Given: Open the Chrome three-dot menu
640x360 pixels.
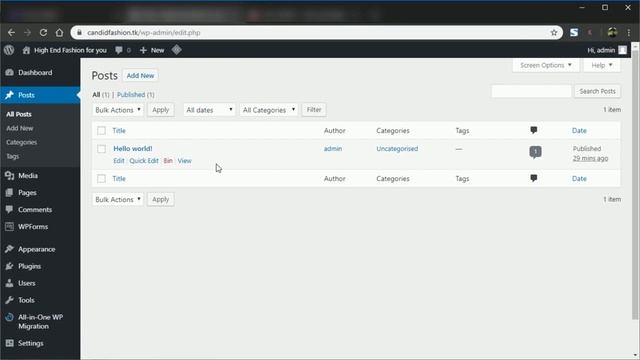Looking at the screenshot, I should pos(629,33).
